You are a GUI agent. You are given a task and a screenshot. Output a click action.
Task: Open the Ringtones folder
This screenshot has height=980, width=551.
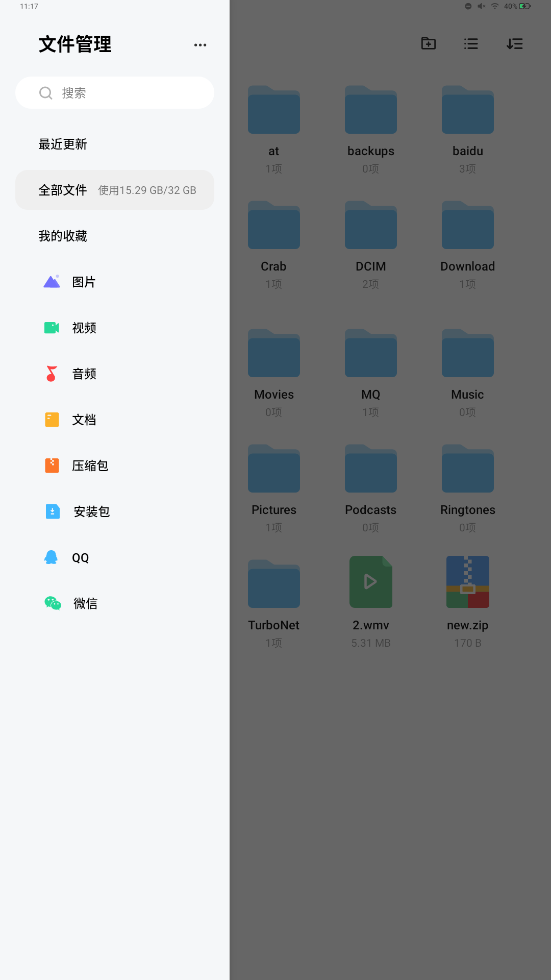(468, 469)
